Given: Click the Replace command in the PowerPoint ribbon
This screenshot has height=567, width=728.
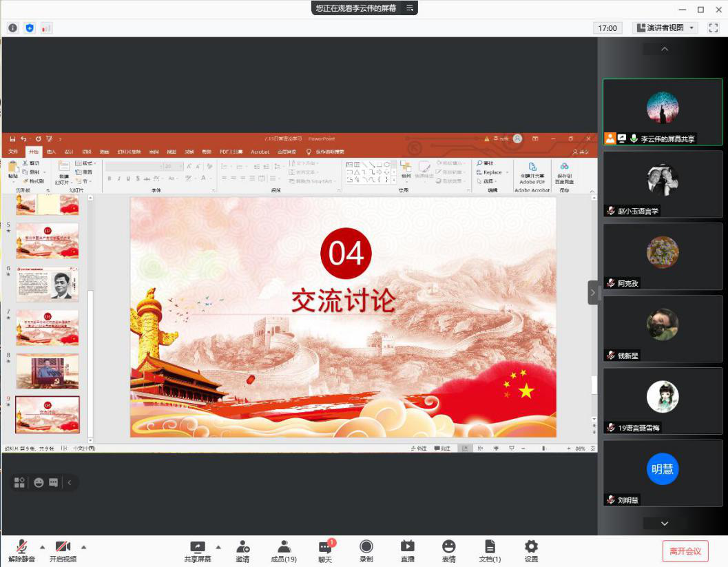Looking at the screenshot, I should click(x=492, y=172).
